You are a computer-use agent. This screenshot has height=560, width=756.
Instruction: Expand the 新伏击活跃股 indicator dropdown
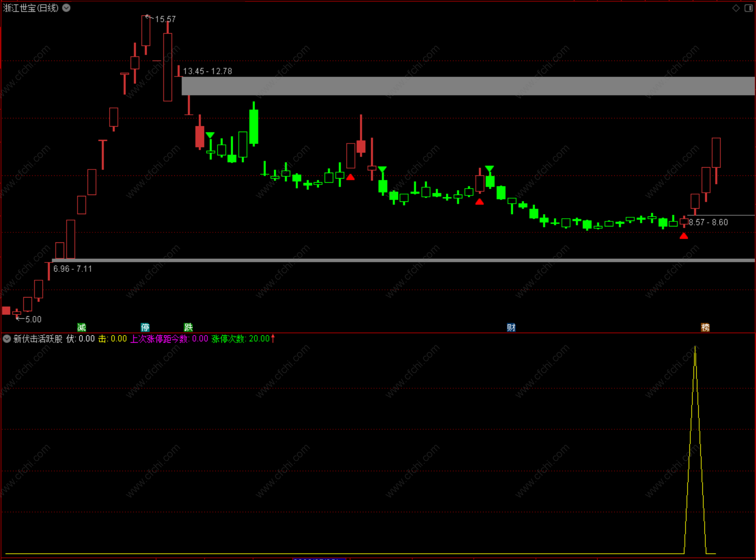[x=7, y=339]
